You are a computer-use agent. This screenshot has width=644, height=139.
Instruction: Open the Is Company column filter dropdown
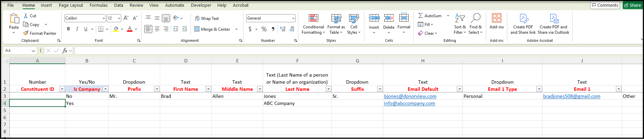pos(105,89)
